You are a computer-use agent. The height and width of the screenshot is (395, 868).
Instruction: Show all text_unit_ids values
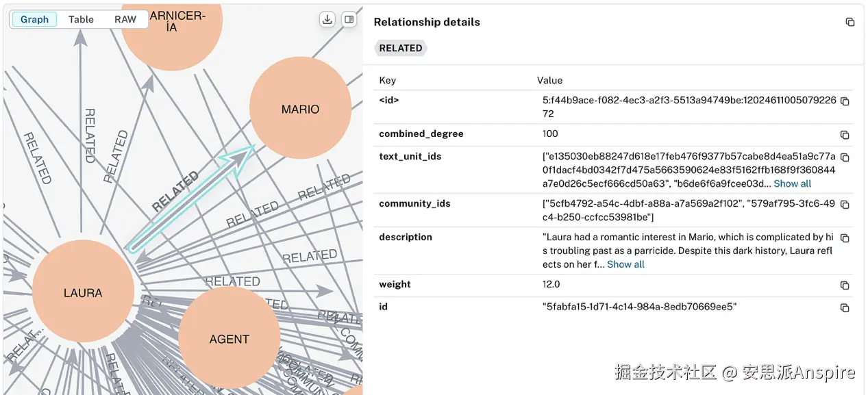pyautogui.click(x=792, y=183)
